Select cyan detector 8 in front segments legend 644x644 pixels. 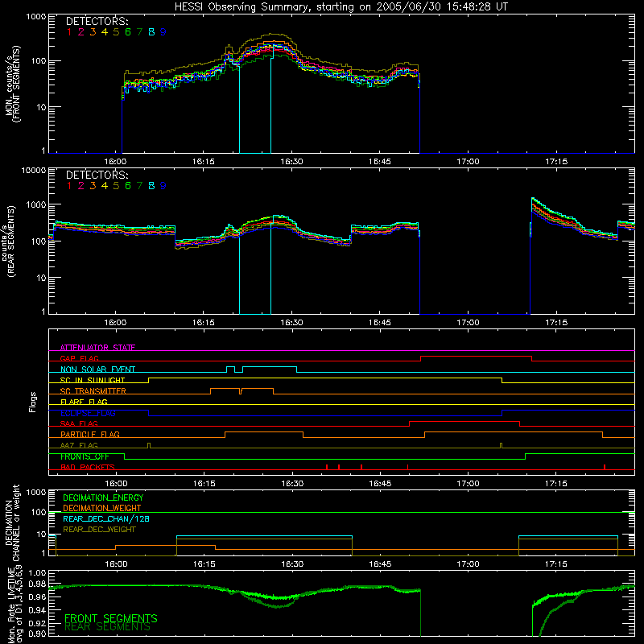(x=151, y=32)
